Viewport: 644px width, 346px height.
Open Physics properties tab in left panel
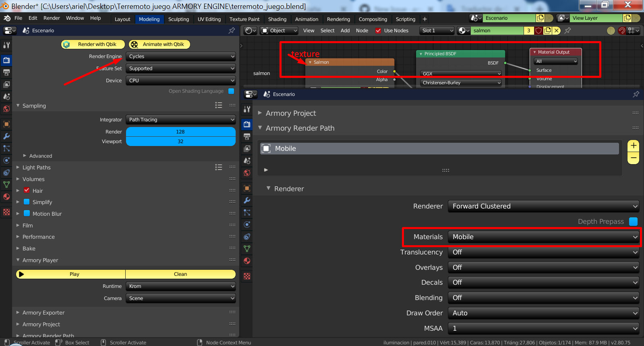[x=6, y=160]
